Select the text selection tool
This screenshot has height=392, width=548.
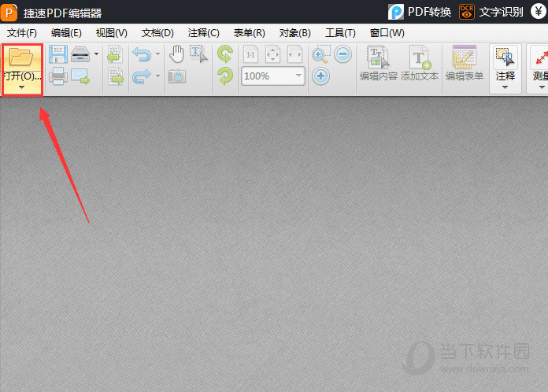pos(198,54)
